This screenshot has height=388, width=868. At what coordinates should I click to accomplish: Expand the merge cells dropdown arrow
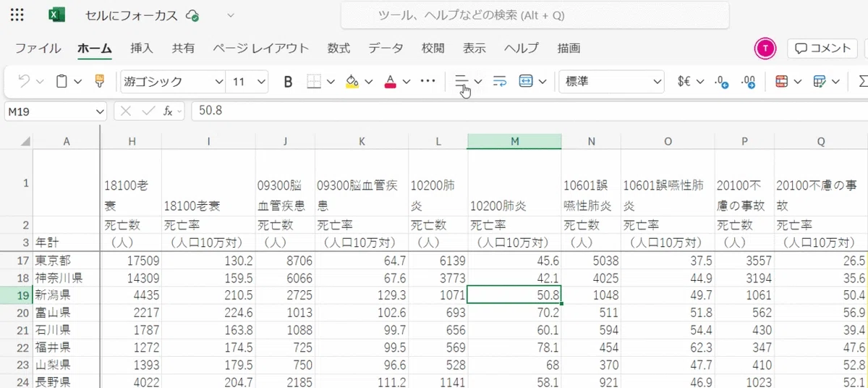[542, 82]
